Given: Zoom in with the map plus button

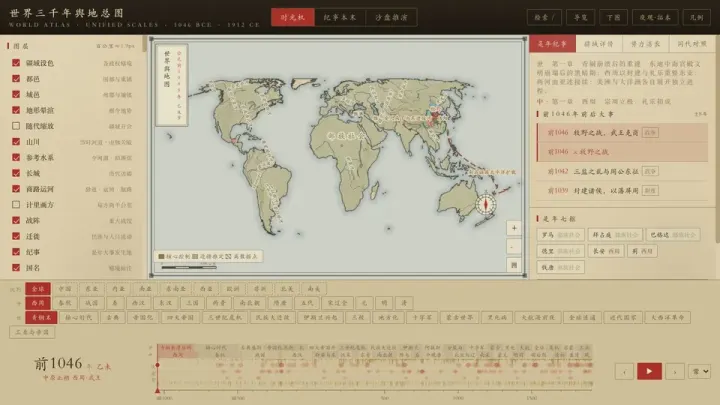Looking at the screenshot, I should coord(514,228).
